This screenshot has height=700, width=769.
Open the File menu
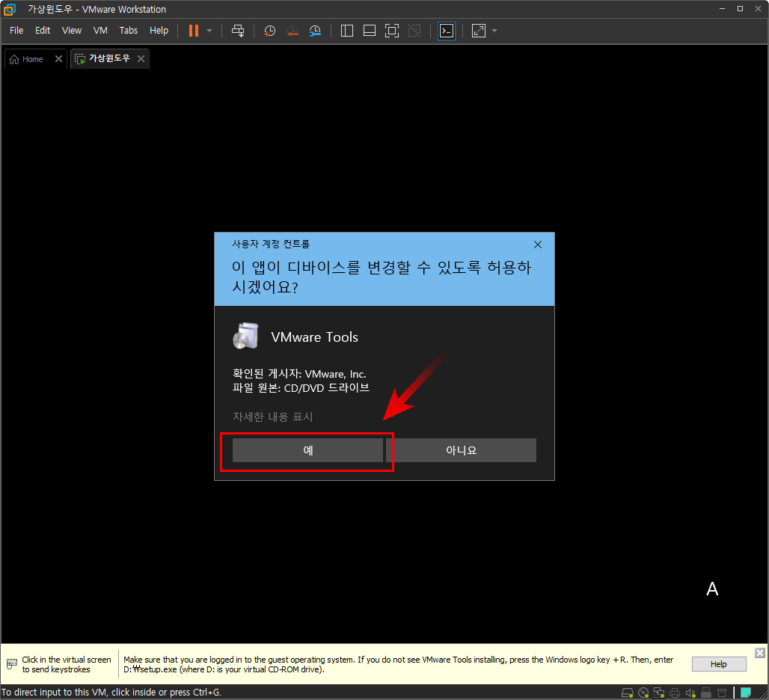click(x=16, y=31)
